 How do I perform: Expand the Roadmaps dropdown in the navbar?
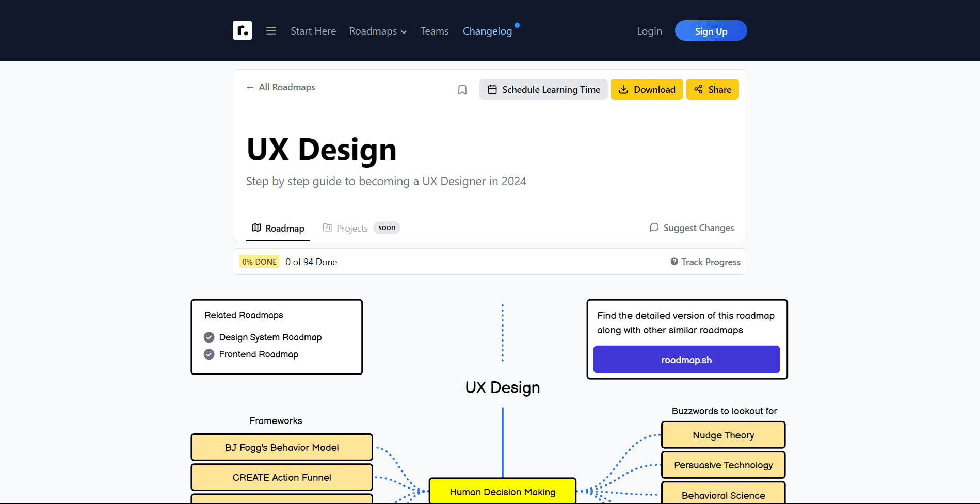[378, 31]
